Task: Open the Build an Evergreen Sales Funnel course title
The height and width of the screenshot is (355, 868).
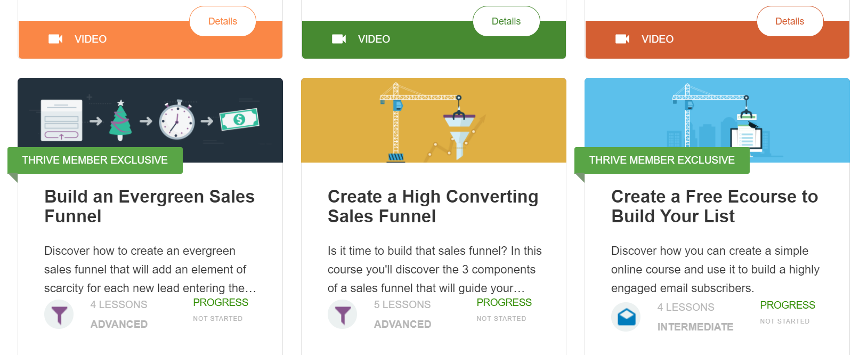Action: pyautogui.click(x=150, y=206)
